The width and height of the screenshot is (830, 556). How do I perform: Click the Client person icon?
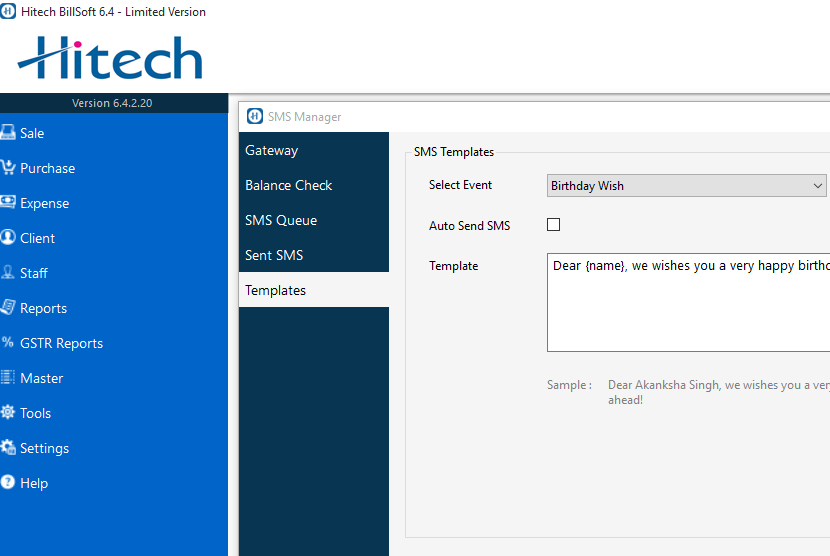(x=8, y=238)
